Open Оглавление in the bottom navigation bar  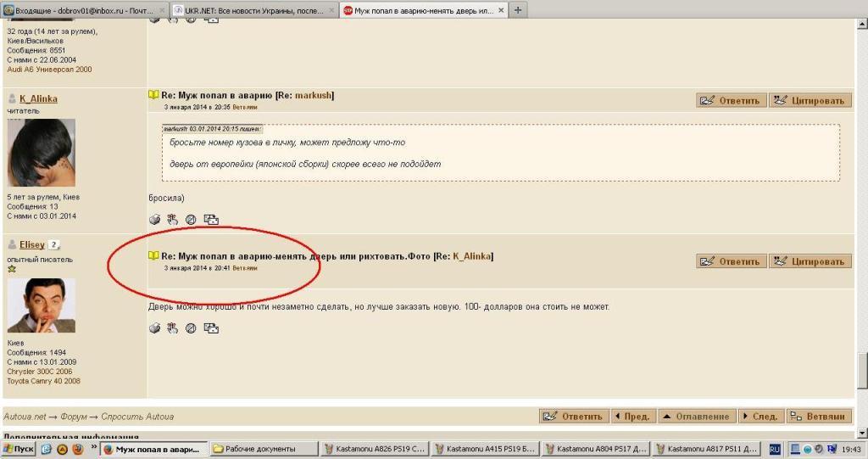tap(697, 417)
